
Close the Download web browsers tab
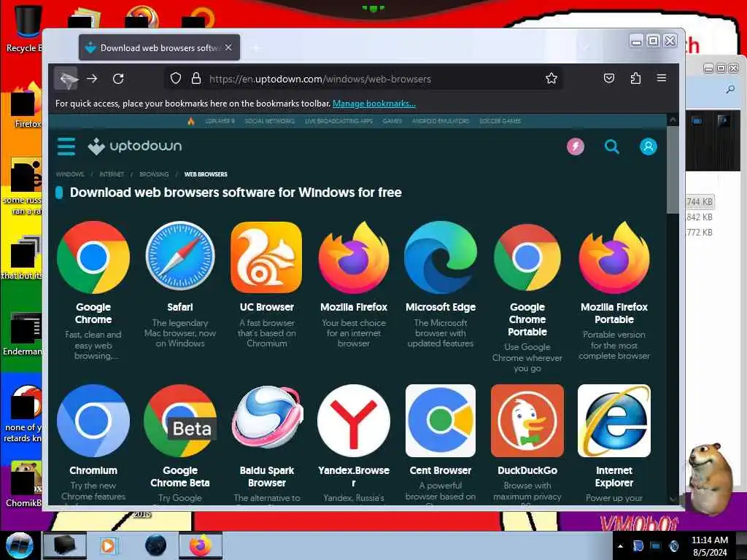[228, 47]
